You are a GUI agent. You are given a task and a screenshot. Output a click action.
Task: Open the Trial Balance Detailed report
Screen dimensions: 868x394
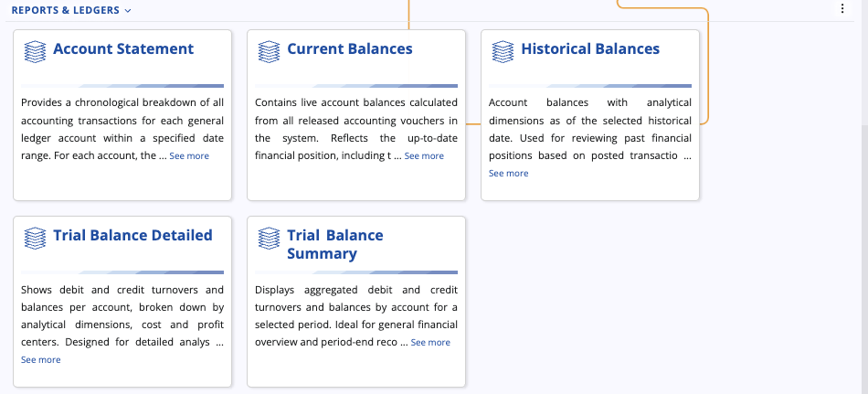point(132,236)
